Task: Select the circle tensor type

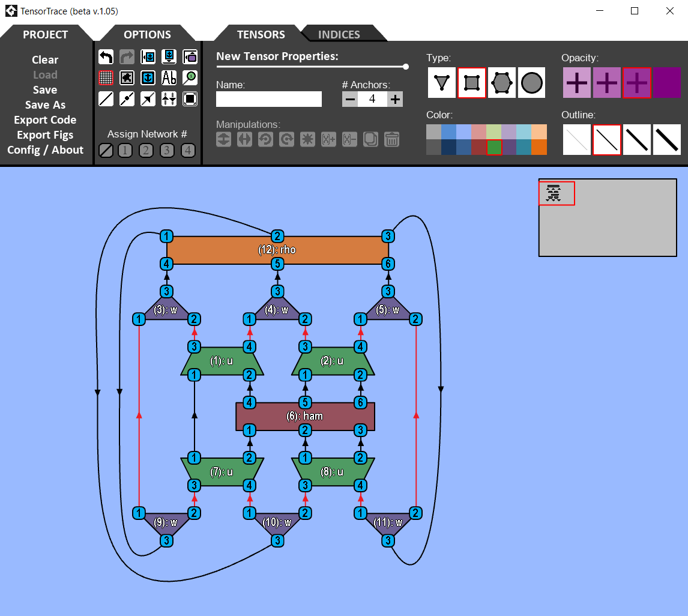Action: (531, 82)
